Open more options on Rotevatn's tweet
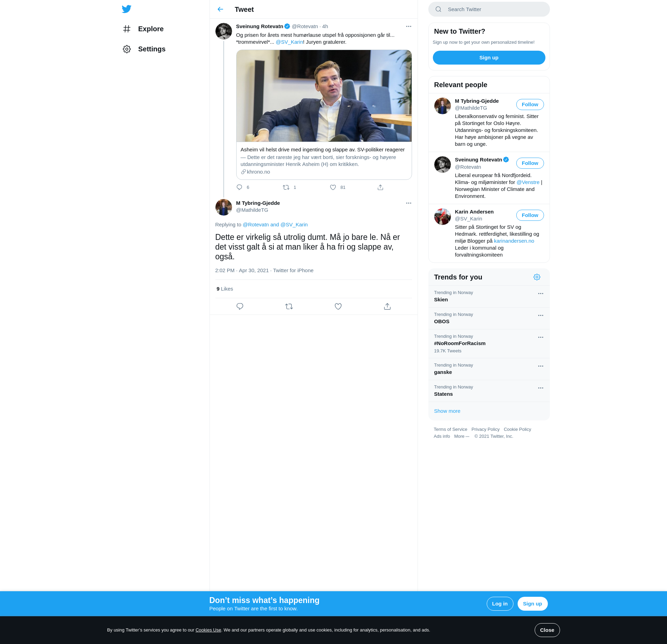The width and height of the screenshot is (667, 644). pos(409,26)
